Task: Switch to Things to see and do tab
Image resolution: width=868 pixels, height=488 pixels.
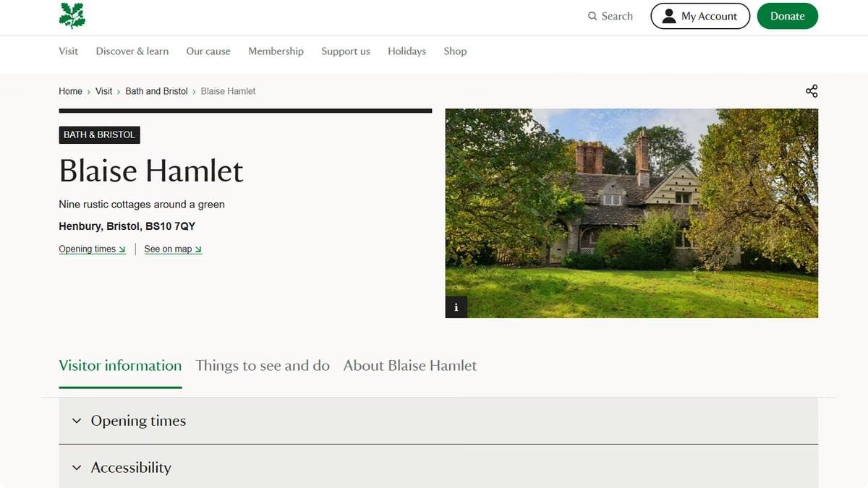Action: pos(263,366)
